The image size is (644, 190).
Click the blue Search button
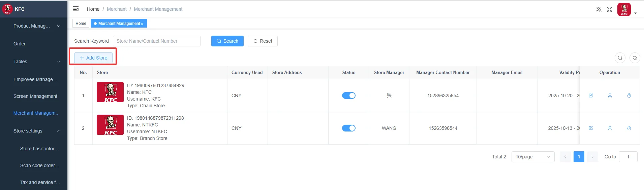pyautogui.click(x=227, y=41)
